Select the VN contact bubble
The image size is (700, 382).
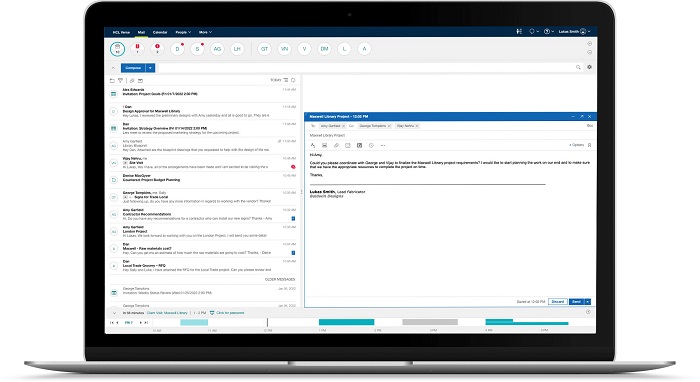click(x=284, y=49)
